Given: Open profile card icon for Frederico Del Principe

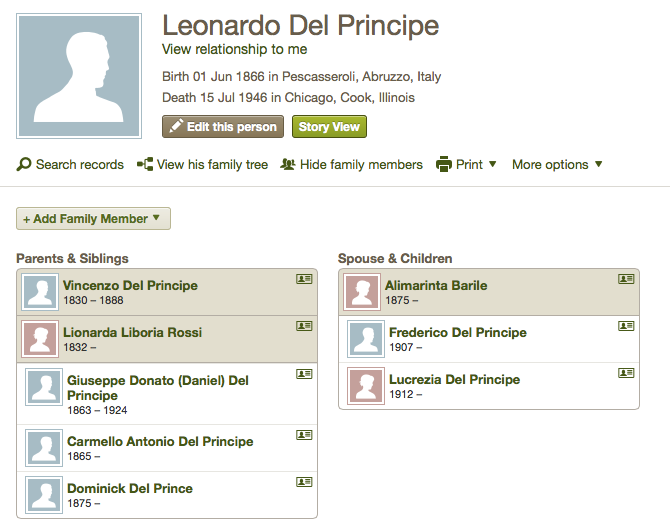Looking at the screenshot, I should [x=626, y=326].
